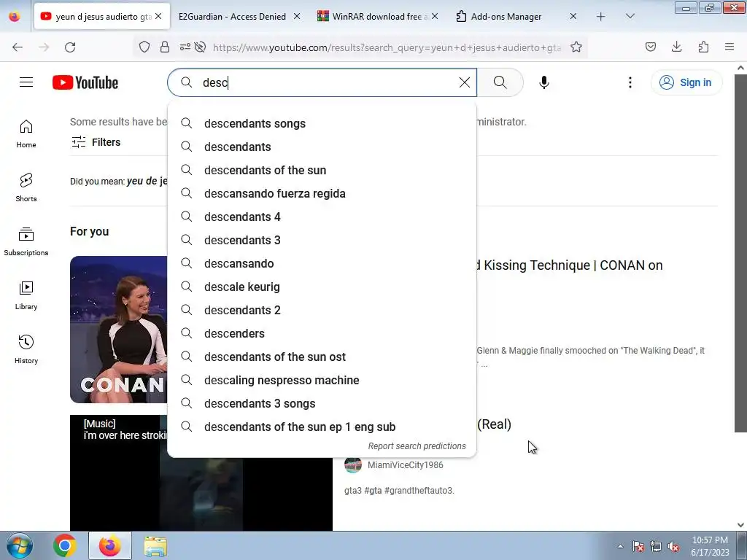This screenshot has height=560, width=747.
Task: Pick "descendants of the sun ep 1 eng sub"
Action: point(322,427)
